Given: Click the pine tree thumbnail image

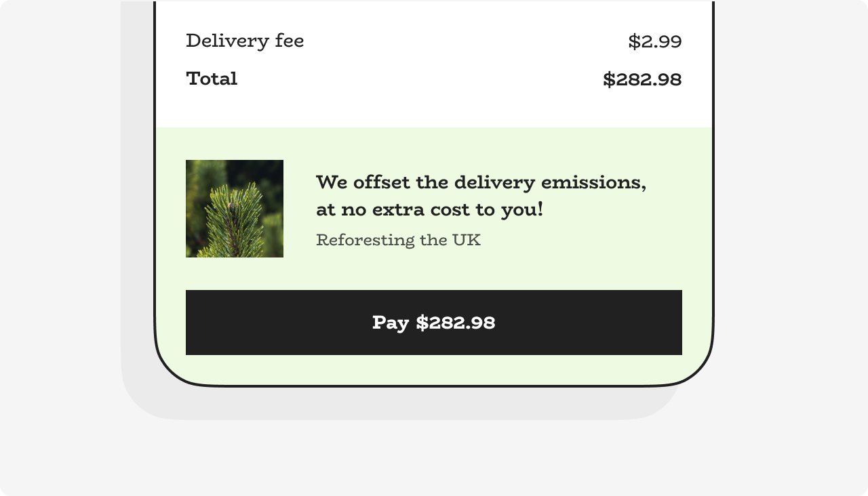Looking at the screenshot, I should tap(234, 208).
